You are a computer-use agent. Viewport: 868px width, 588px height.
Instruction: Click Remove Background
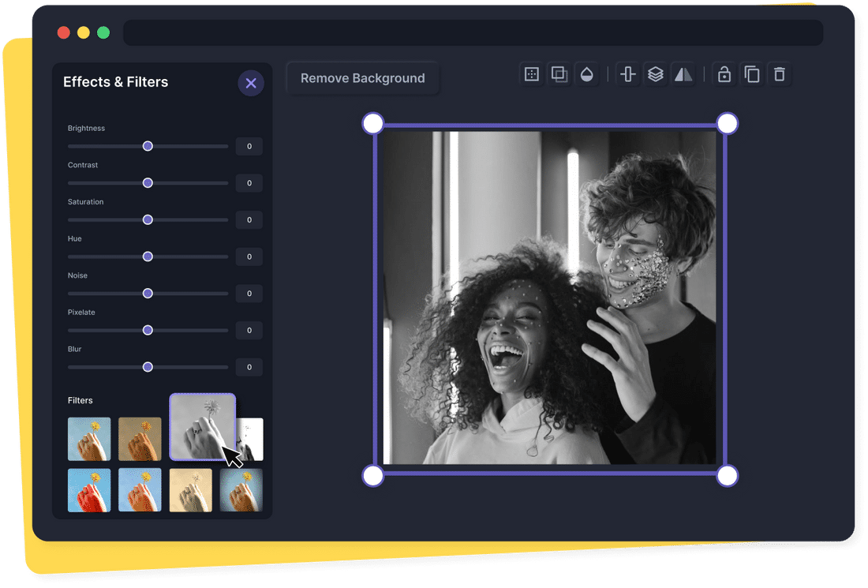point(361,78)
